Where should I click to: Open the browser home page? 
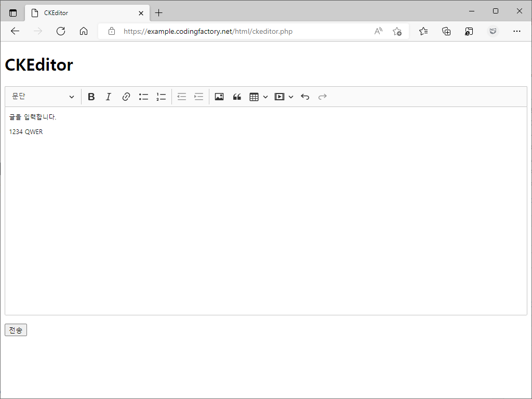click(84, 31)
